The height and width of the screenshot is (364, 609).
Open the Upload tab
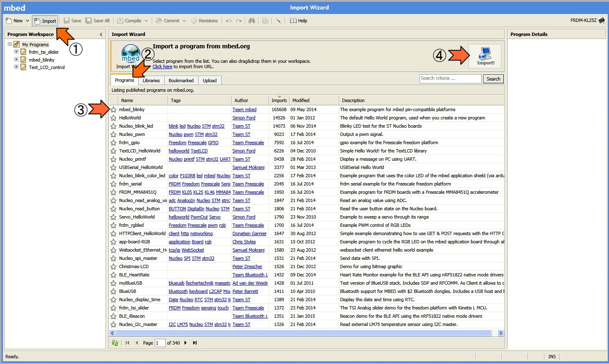[210, 81]
